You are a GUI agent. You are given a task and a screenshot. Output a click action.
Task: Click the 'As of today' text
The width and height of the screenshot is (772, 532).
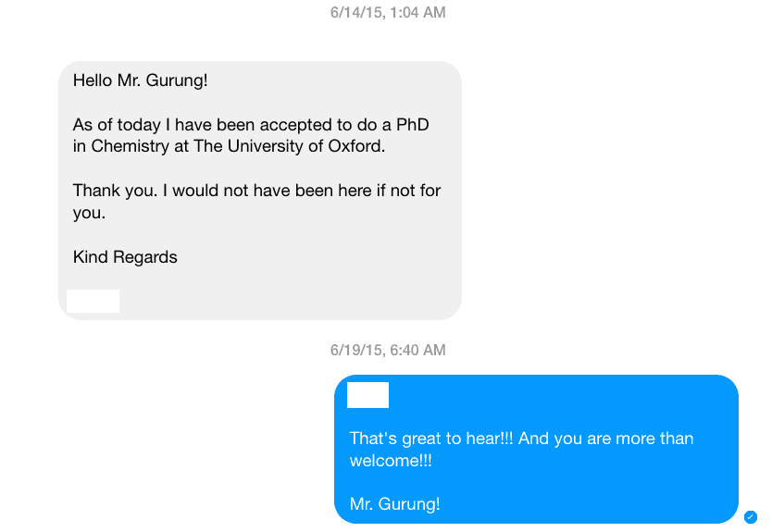[117, 125]
